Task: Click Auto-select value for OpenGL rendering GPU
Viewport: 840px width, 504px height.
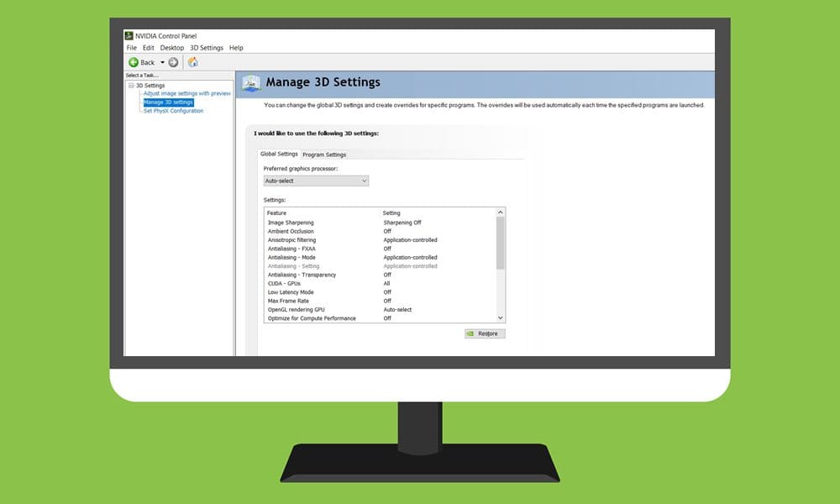Action: [x=397, y=310]
